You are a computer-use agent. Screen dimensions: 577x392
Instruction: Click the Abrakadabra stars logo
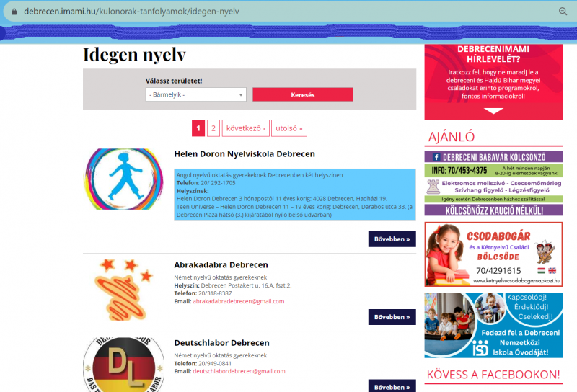(x=123, y=290)
